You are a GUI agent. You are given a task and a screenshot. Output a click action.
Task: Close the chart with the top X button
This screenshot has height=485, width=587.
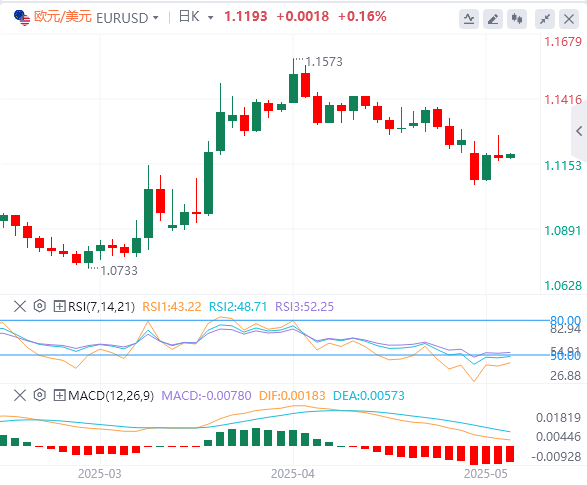[569, 19]
